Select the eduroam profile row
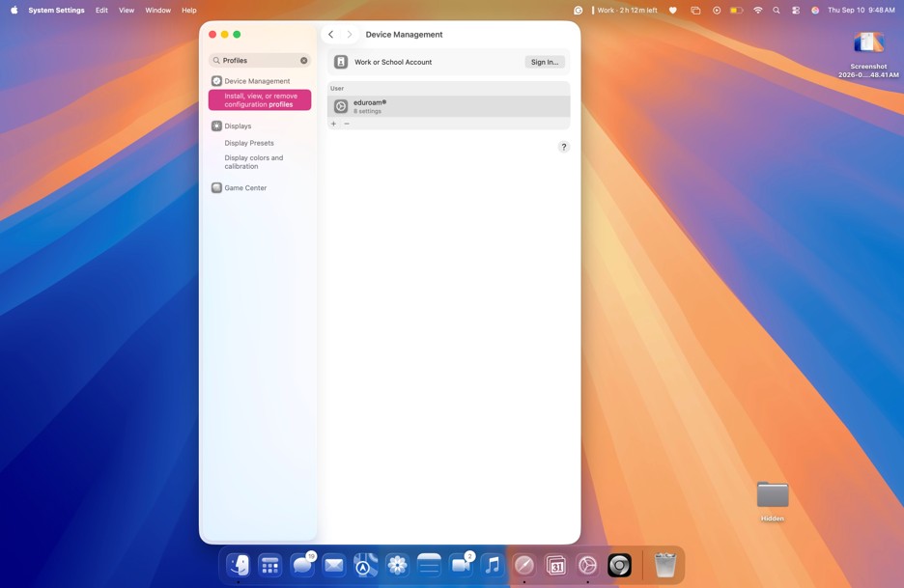The height and width of the screenshot is (588, 904). click(x=448, y=106)
